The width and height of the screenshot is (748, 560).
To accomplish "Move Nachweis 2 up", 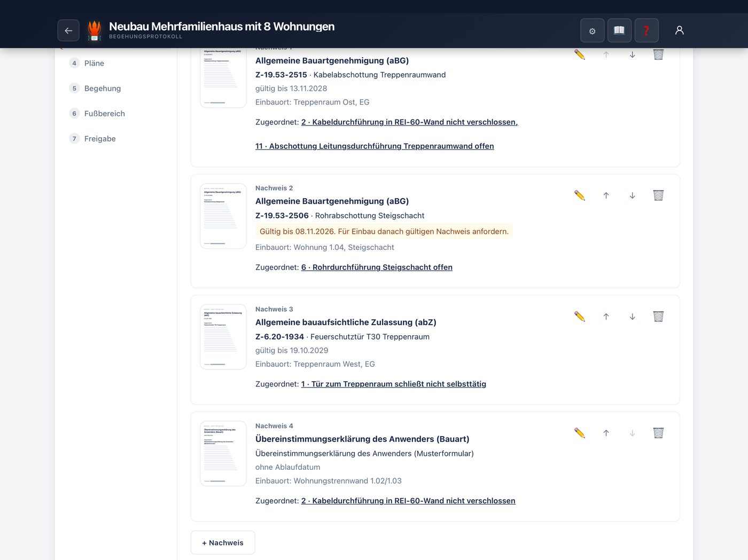I will pyautogui.click(x=606, y=195).
